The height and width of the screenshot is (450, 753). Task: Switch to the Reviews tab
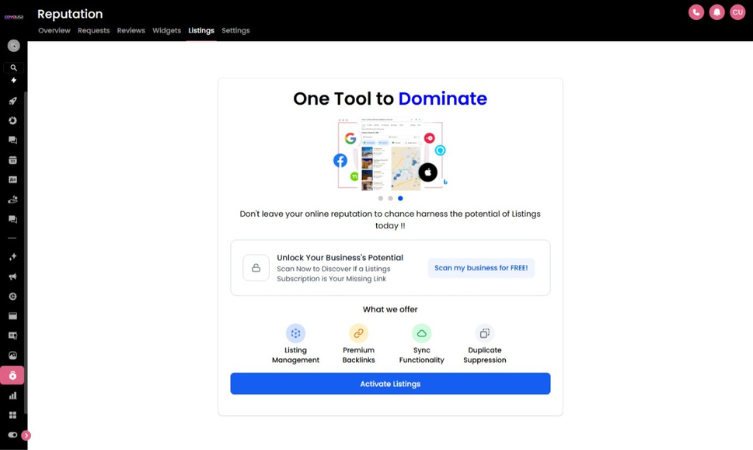[131, 31]
